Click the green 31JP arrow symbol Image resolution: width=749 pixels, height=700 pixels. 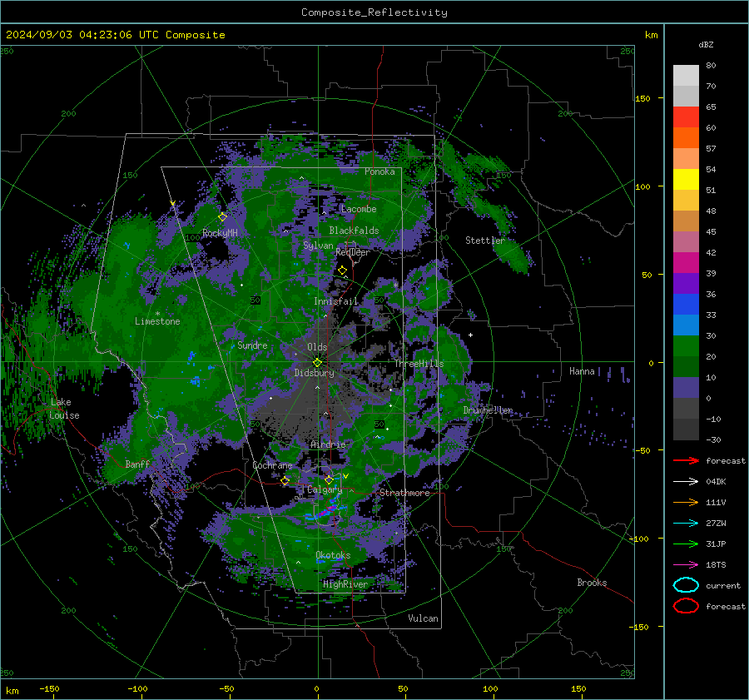[x=686, y=544]
